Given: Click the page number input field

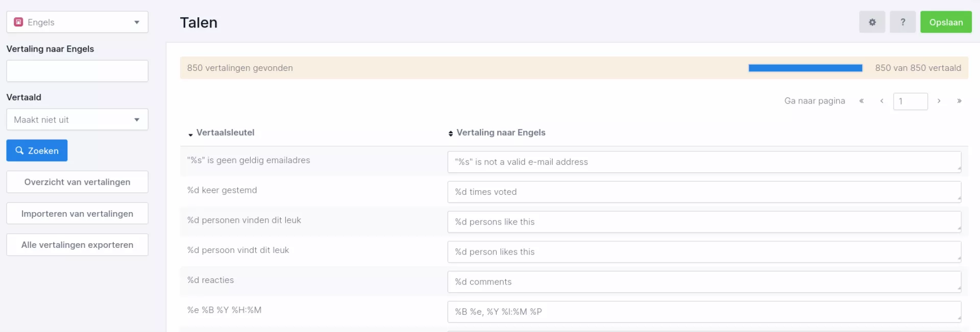Looking at the screenshot, I should [x=910, y=101].
